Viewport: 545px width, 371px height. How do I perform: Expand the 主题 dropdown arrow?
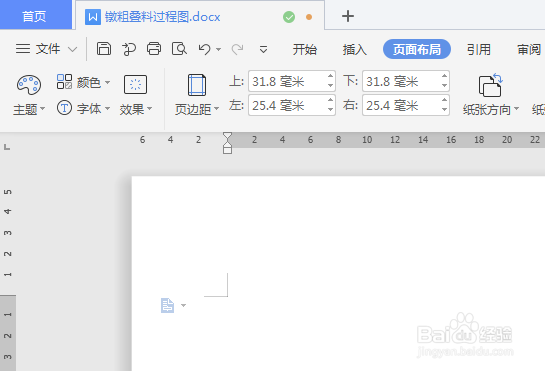coord(42,109)
